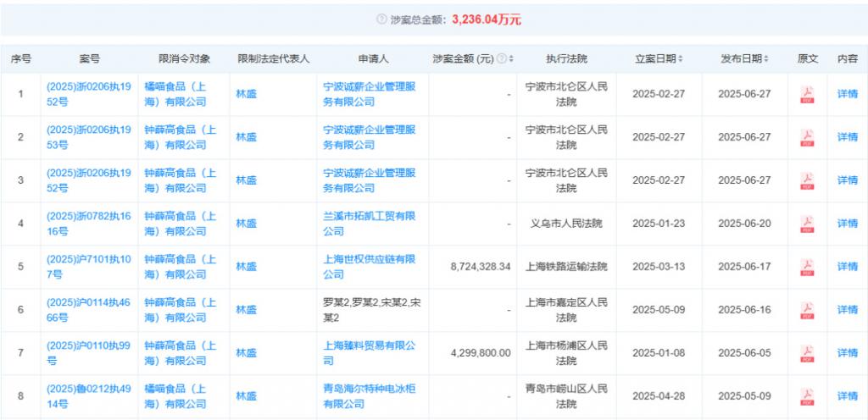The height and width of the screenshot is (420, 868).
Task: Open PDF icon for case 浙0206执1953号
Action: coord(807,137)
